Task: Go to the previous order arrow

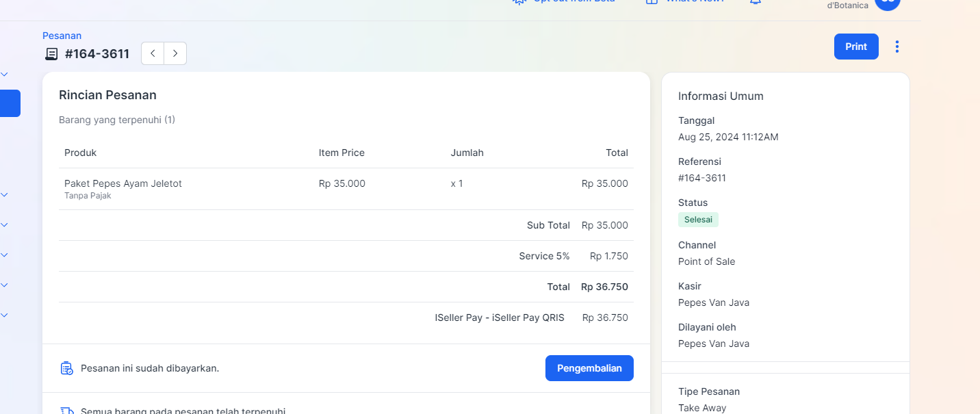Action: coord(153,53)
